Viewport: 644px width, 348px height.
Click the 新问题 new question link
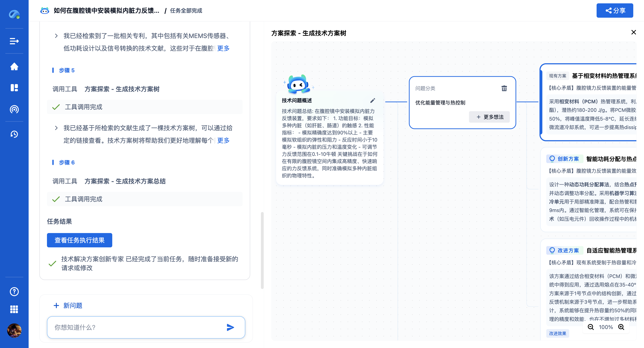[68, 305]
